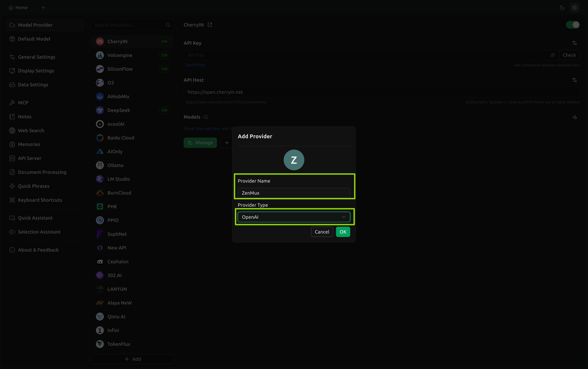The width and height of the screenshot is (588, 369).
Task: Open Default Model settings
Action: pyautogui.click(x=45, y=39)
